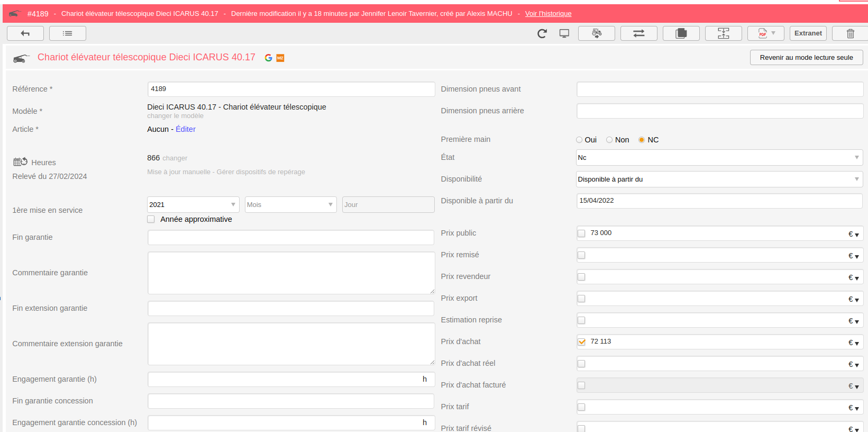Click the vehicle icon beside the page title
The width and height of the screenshot is (868, 432).
click(21, 58)
